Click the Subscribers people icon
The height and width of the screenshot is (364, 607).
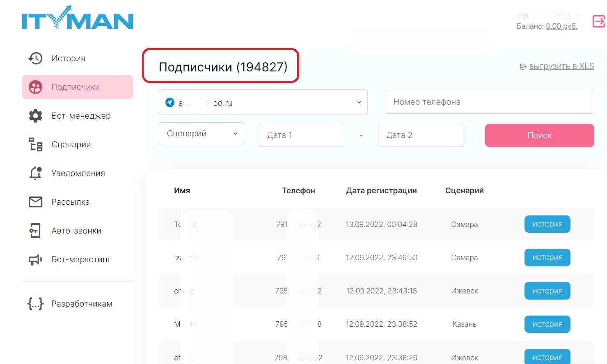[35, 87]
